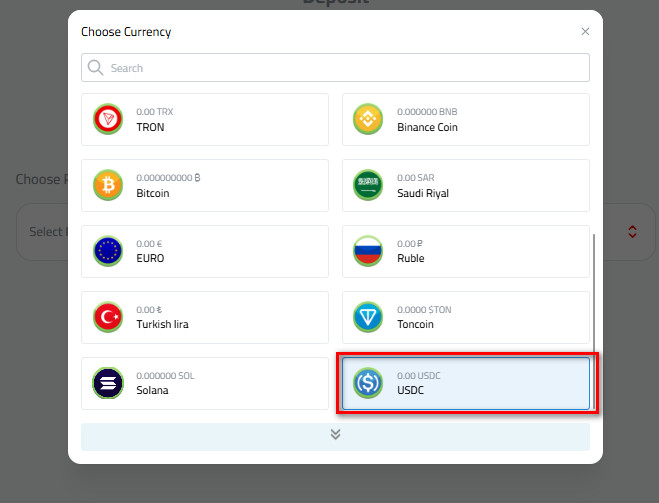This screenshot has width=659, height=503.
Task: Select the TRON currency name
Action: 150,127
